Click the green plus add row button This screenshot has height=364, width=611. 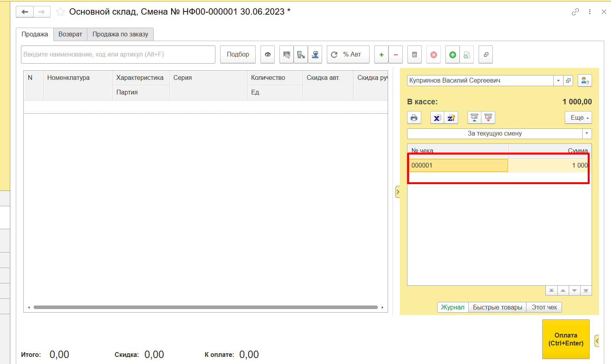coord(381,55)
